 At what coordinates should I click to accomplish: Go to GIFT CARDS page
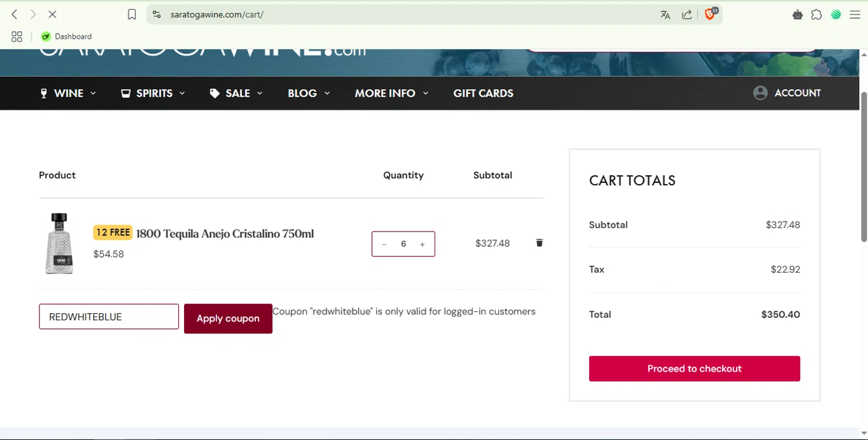483,93
